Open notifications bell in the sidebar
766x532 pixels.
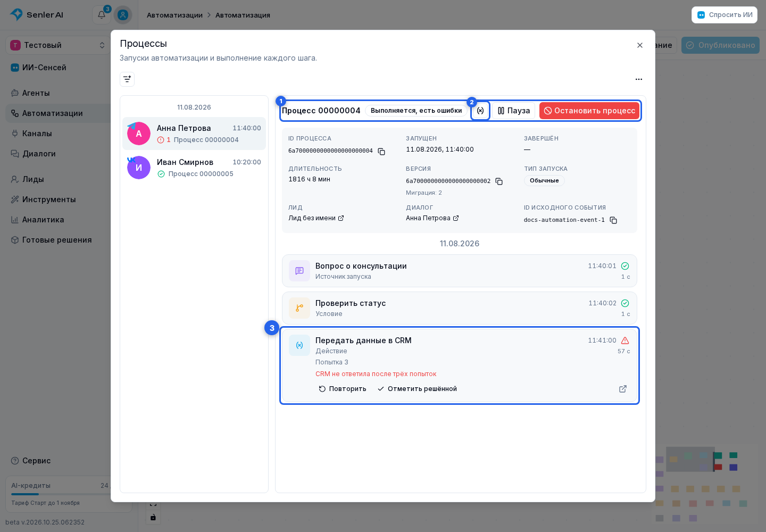102,15
